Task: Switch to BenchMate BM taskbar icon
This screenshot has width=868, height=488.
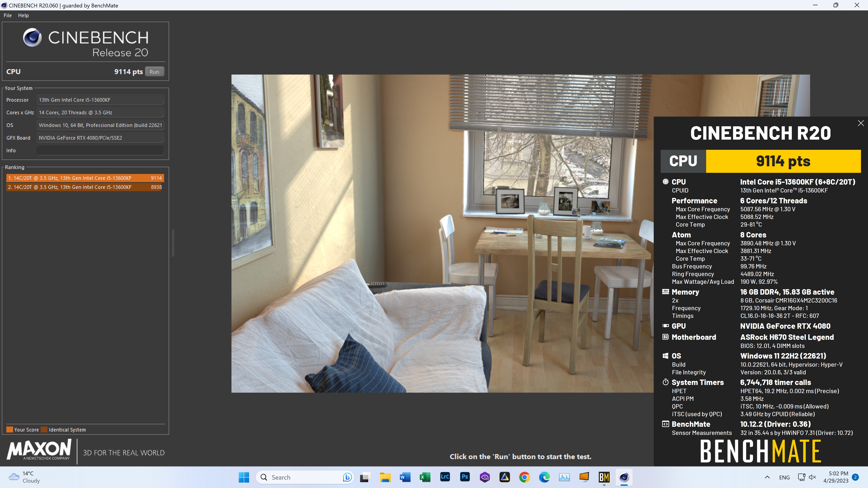Action: 604,477
